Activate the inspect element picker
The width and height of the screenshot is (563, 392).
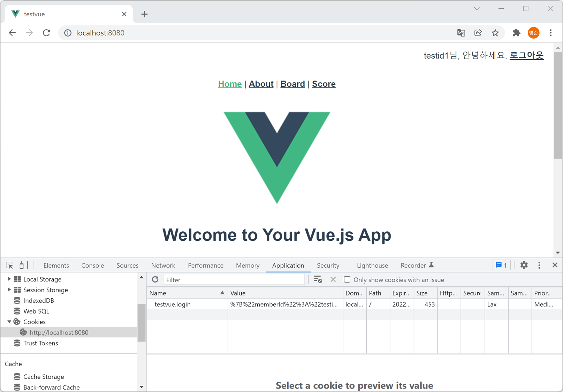[x=9, y=265]
